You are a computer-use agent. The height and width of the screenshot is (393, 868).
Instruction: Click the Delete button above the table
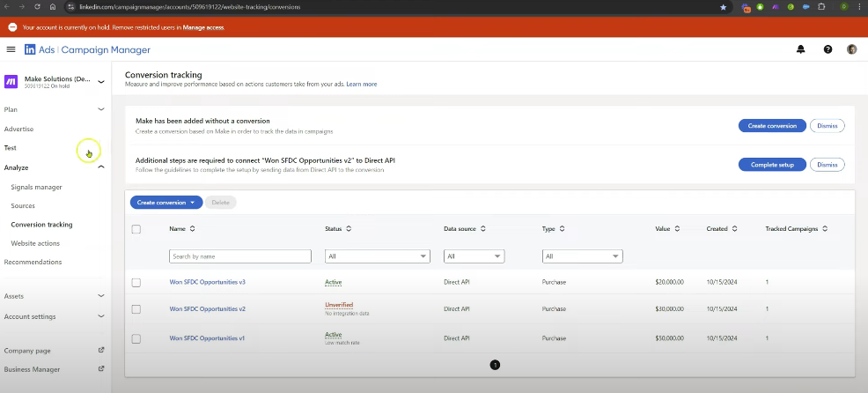coord(220,203)
